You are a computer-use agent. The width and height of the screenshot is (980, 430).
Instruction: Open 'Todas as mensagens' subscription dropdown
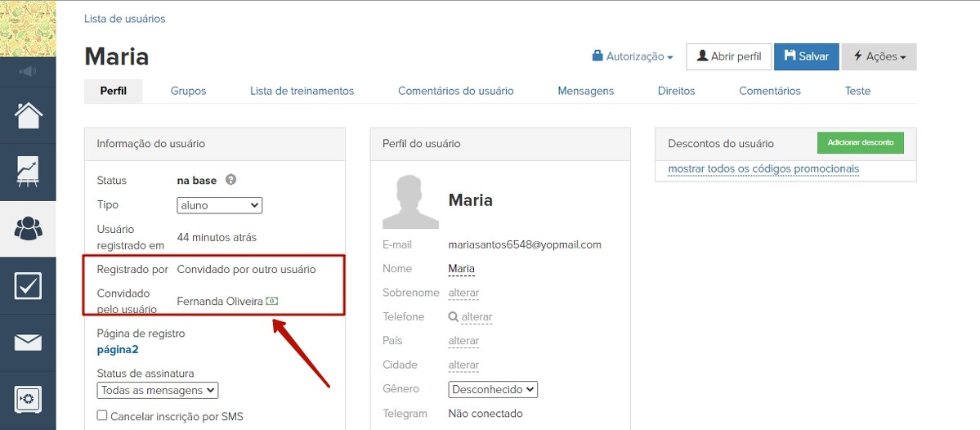click(x=157, y=391)
